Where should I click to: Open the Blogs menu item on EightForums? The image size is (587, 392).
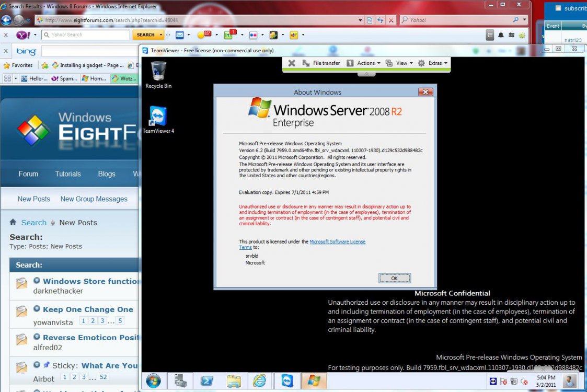pos(107,174)
